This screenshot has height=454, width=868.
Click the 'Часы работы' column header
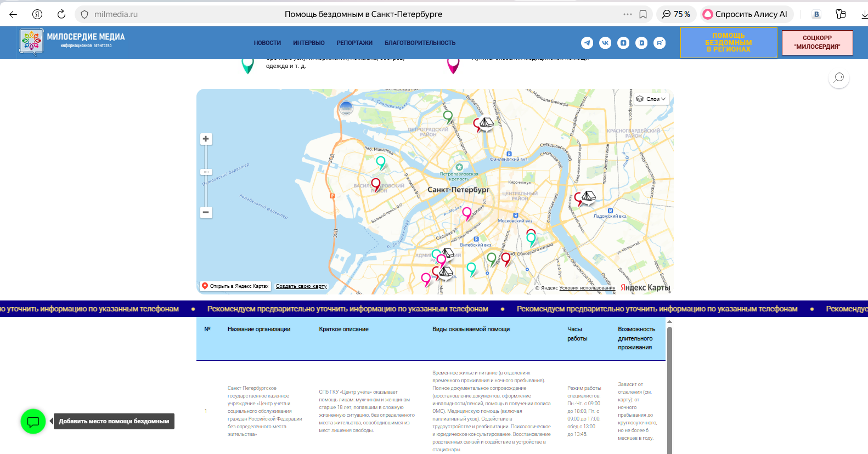[577, 334]
